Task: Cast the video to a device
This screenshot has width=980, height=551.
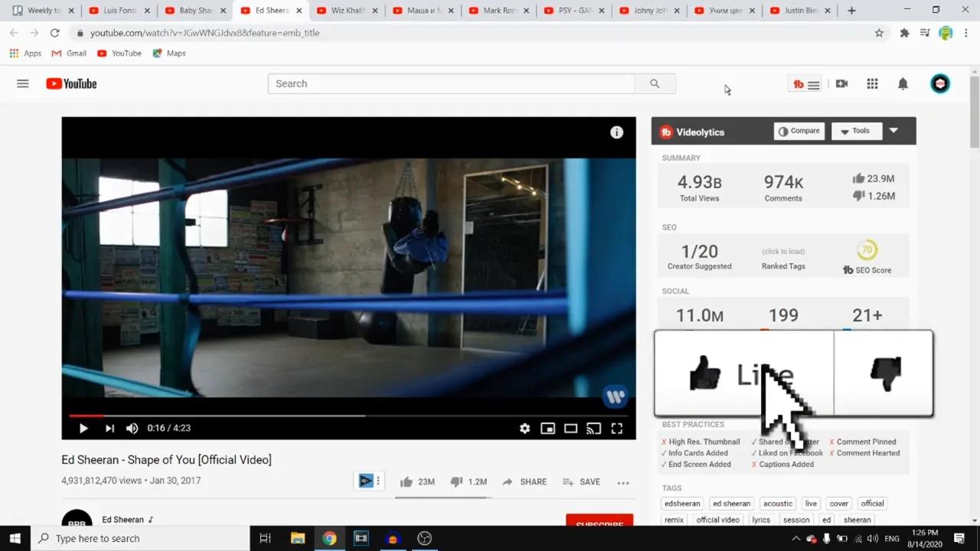Action: [593, 429]
